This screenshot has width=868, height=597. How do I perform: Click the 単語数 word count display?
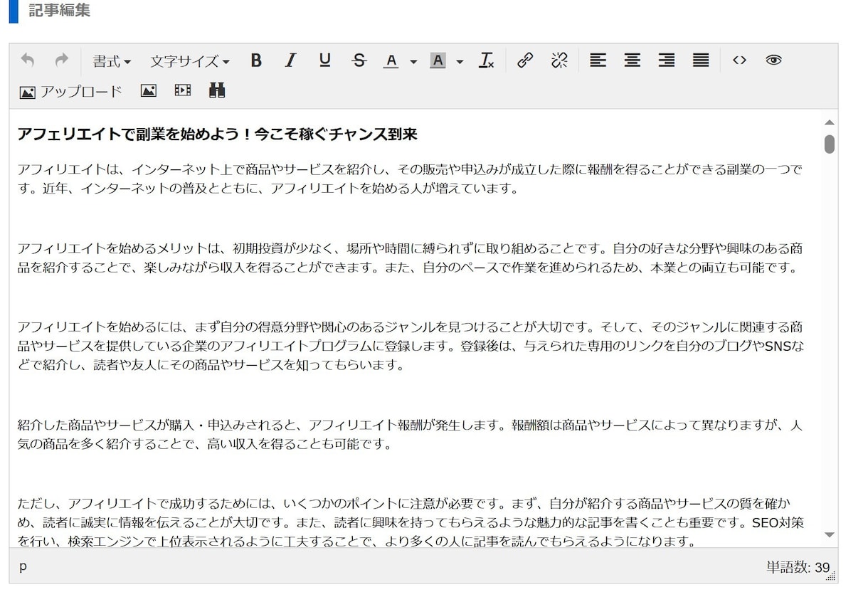click(x=798, y=568)
